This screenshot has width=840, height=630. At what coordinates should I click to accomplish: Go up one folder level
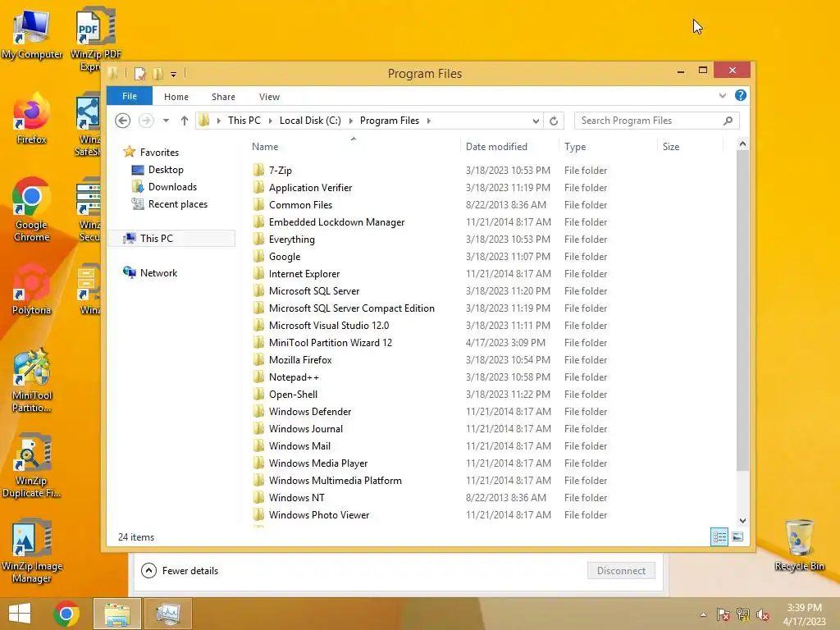pyautogui.click(x=185, y=121)
